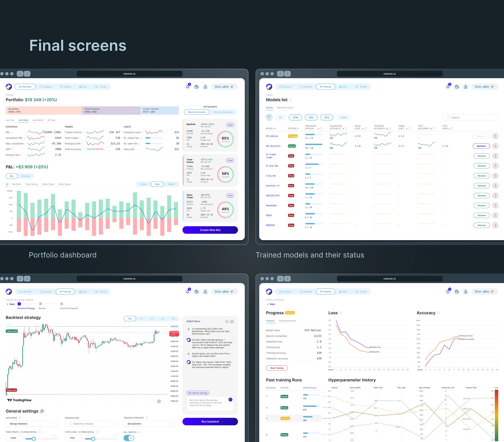Click the Run backtest button
The height and width of the screenshot is (442, 504).
click(x=210, y=422)
